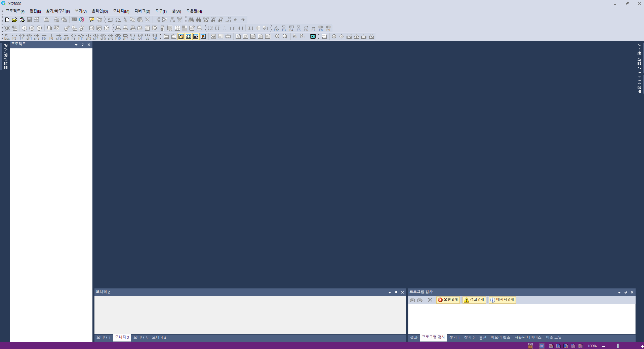Insert horizontal line F5
This screenshot has width=644, height=349.
[x=44, y=37]
